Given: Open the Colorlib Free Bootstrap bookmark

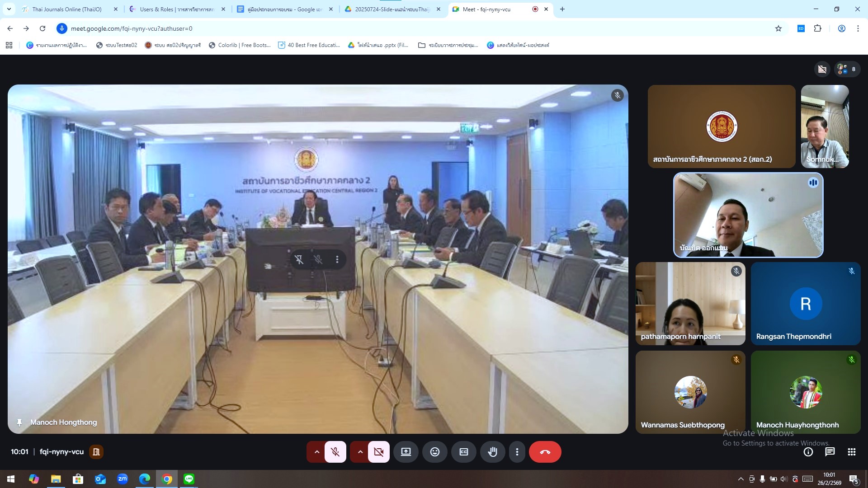Looking at the screenshot, I should tap(240, 45).
